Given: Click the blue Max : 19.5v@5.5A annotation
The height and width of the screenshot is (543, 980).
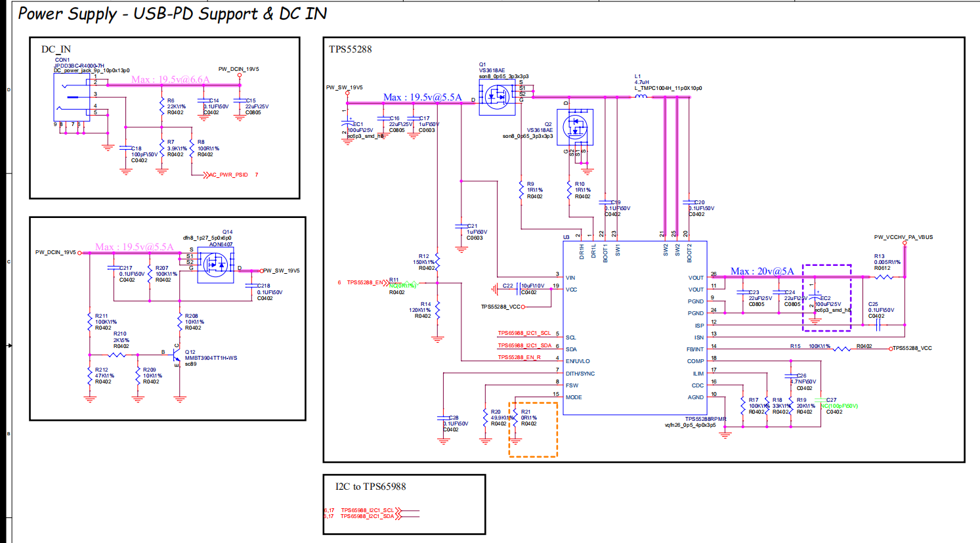Looking at the screenshot, I should [x=423, y=97].
